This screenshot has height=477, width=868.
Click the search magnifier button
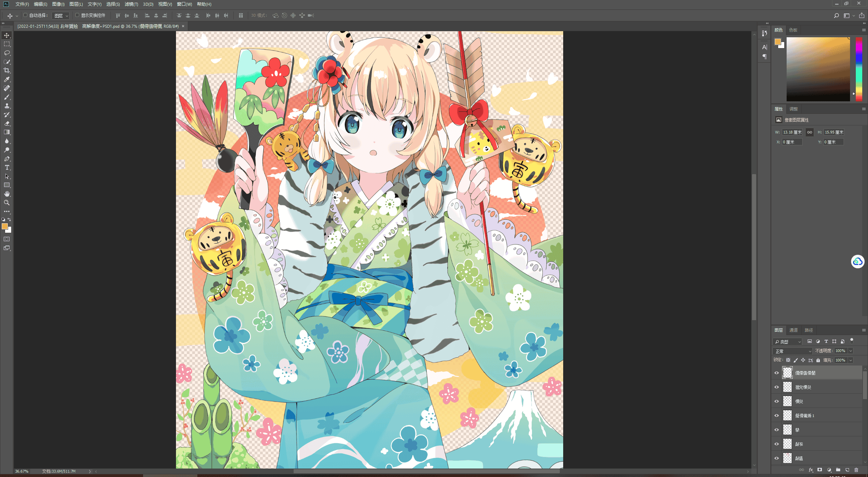(836, 16)
